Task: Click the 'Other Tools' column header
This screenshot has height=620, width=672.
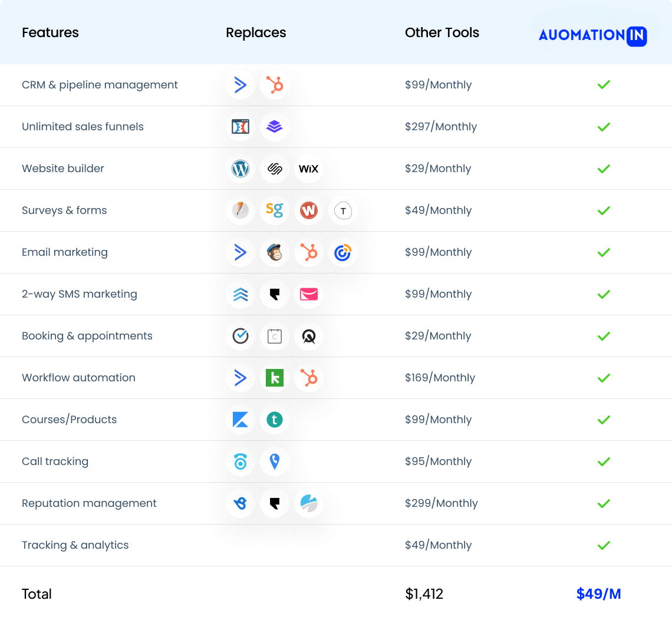Action: 442,33
